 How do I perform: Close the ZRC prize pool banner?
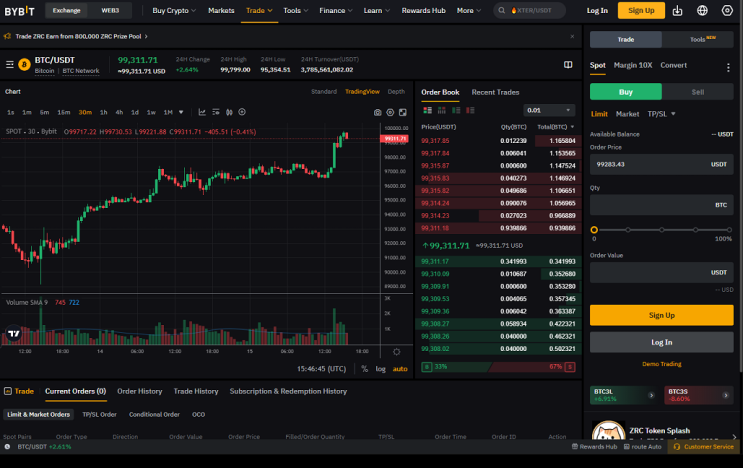pyautogui.click(x=572, y=36)
